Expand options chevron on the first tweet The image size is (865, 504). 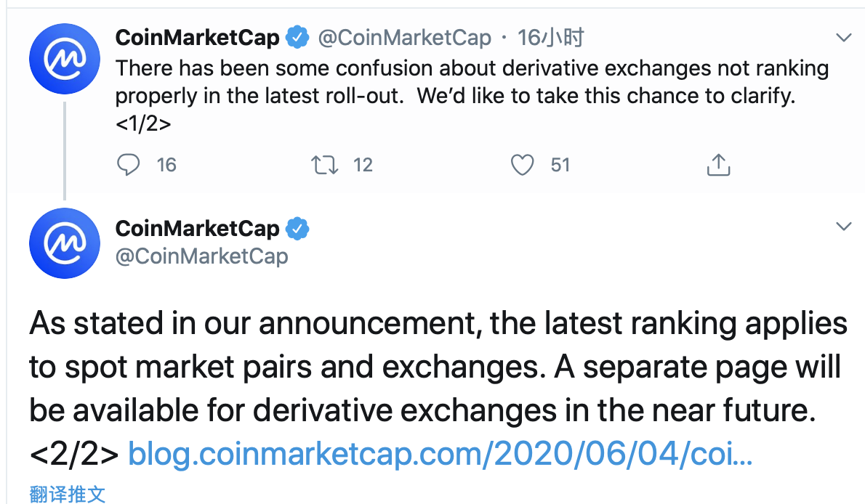click(843, 38)
